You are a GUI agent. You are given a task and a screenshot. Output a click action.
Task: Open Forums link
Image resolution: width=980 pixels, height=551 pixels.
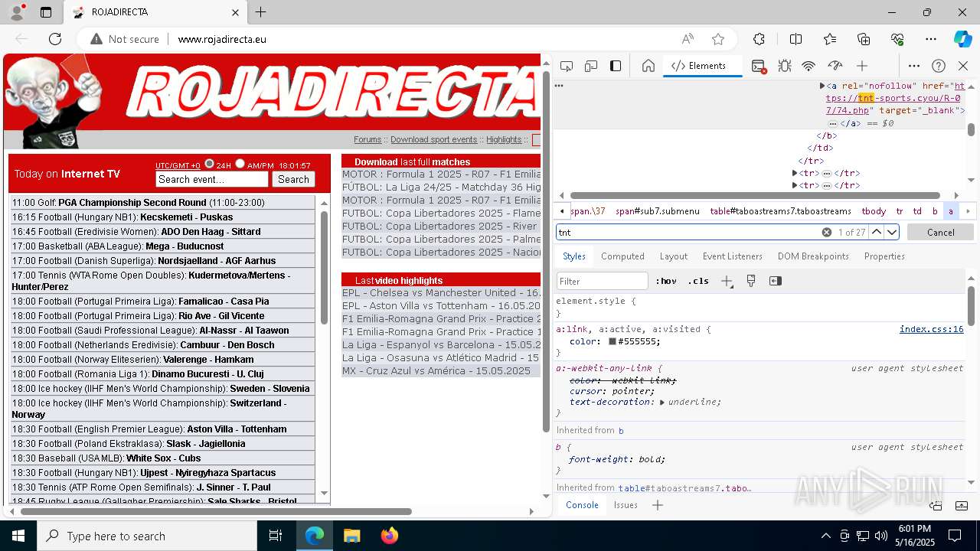[x=367, y=139]
